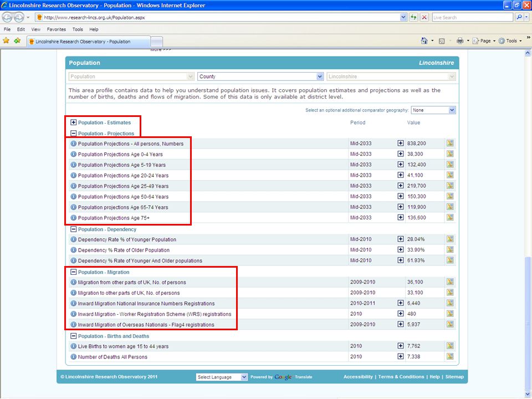Image resolution: width=532 pixels, height=399 pixels.
Task: Click the Favorites Center star icon
Action: pyautogui.click(x=6, y=40)
